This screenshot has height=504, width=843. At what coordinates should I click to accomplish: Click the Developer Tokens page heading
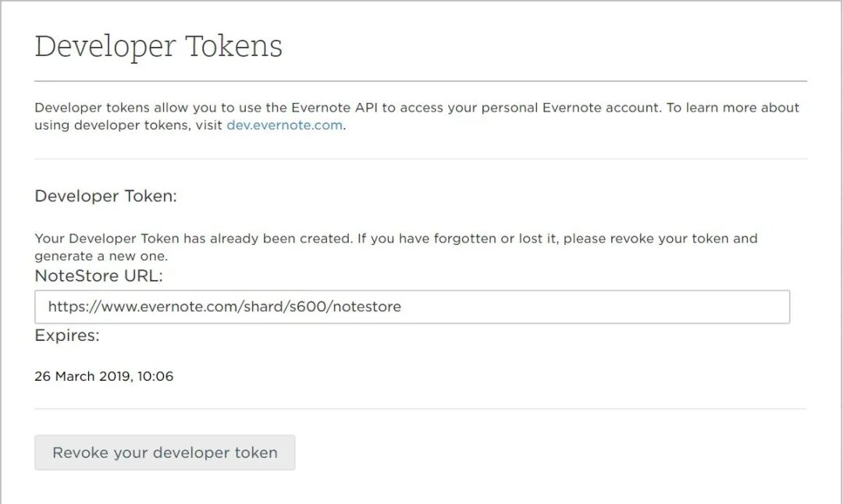[x=158, y=47]
